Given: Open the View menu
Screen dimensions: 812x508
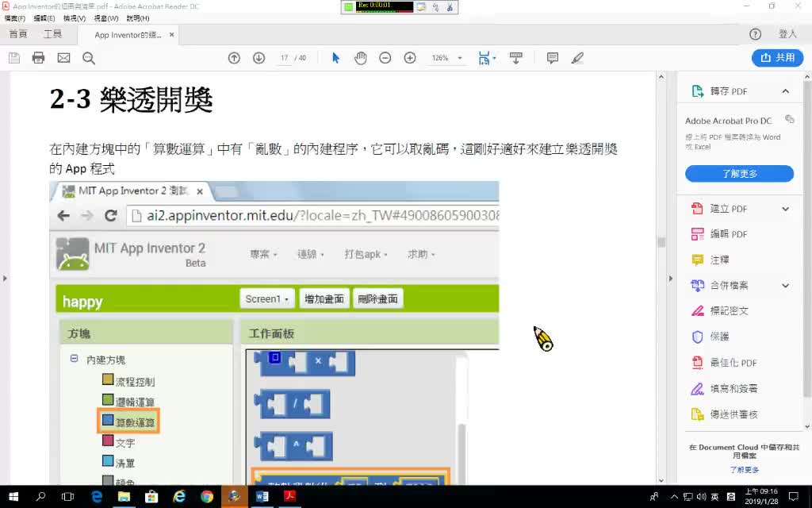Looking at the screenshot, I should pyautogui.click(x=74, y=18).
